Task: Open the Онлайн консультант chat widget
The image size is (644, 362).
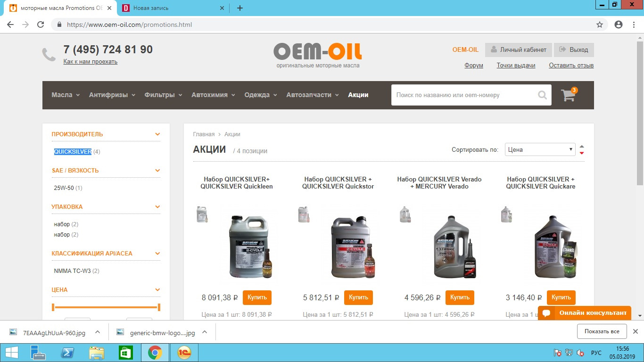Action: point(585,313)
